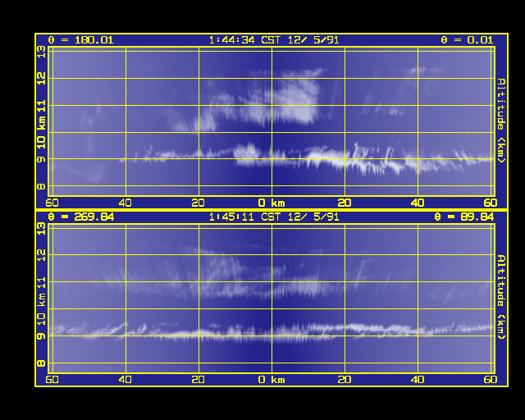Click the θ = 89.84 angle label
Image resolution: width=525 pixels, height=420 pixels.
(x=463, y=217)
